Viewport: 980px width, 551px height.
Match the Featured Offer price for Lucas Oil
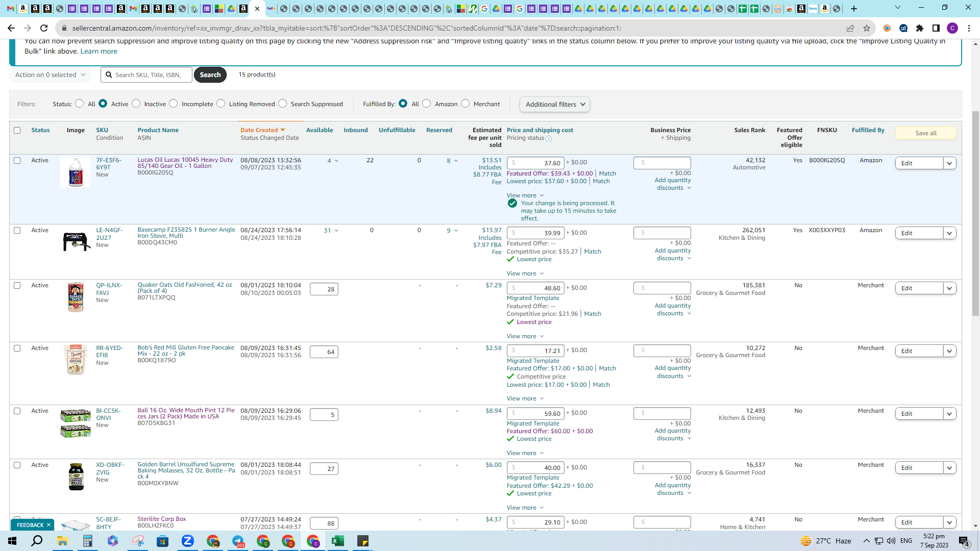[607, 173]
